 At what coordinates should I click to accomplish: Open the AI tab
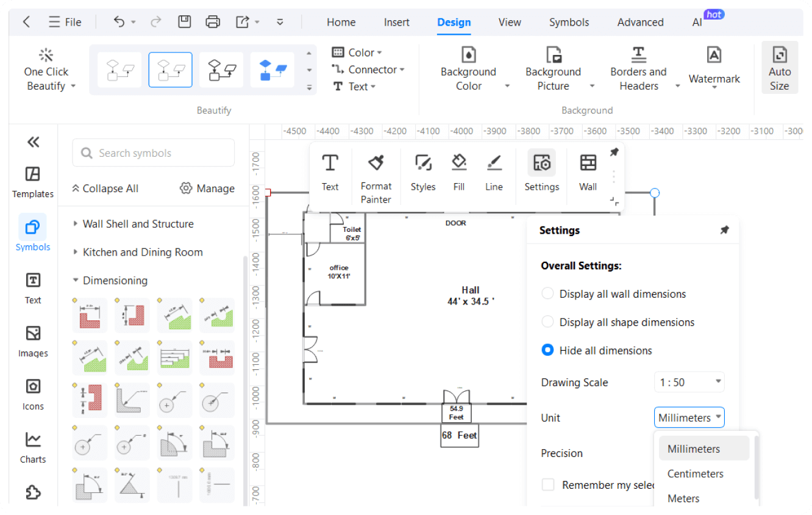pos(697,23)
